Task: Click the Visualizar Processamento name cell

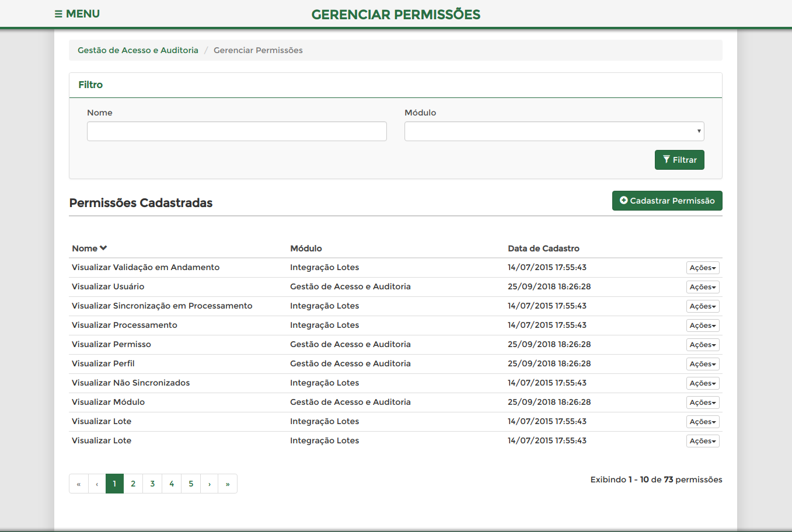Action: tap(124, 325)
